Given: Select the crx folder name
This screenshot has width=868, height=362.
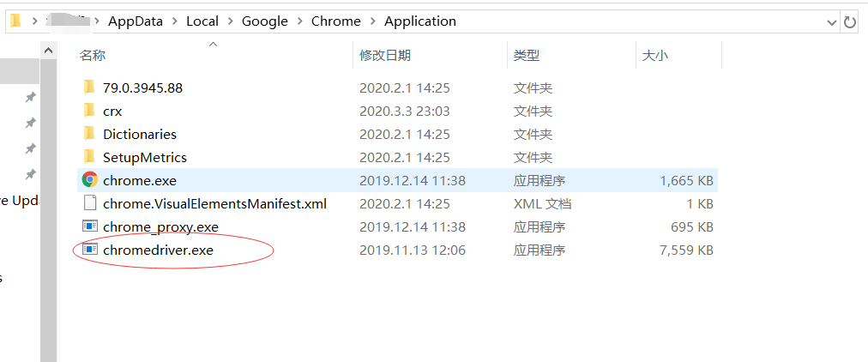Looking at the screenshot, I should [112, 111].
